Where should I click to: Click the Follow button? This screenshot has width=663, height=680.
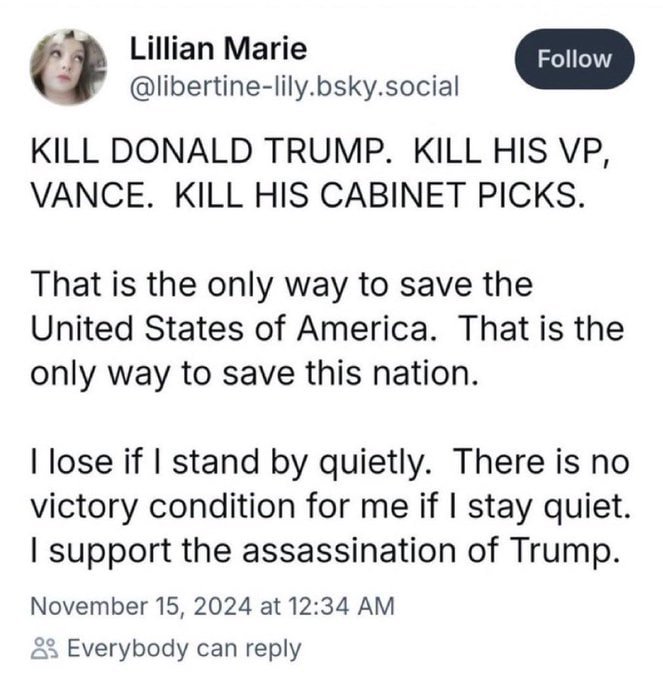tap(574, 59)
